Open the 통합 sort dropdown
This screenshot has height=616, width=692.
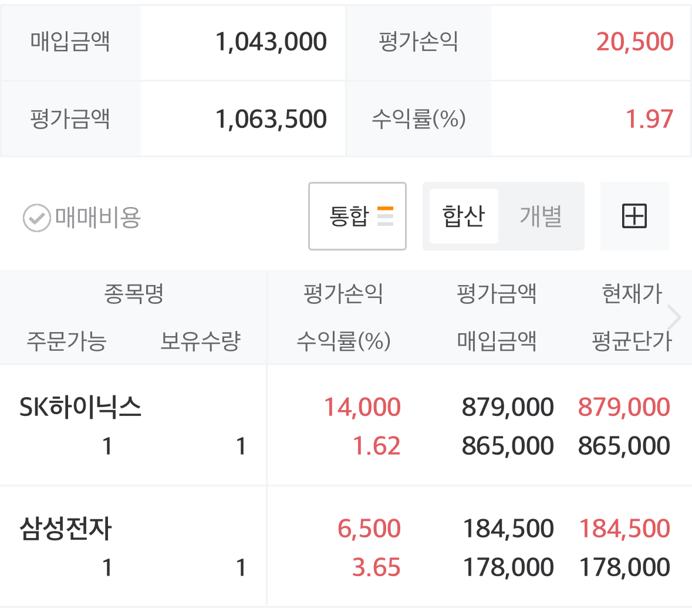point(357,216)
